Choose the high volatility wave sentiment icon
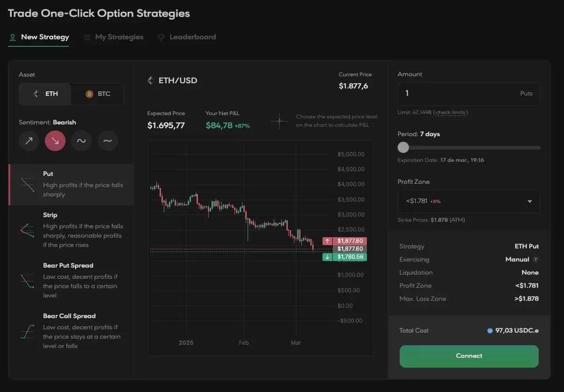This screenshot has height=392, width=564. click(x=81, y=141)
